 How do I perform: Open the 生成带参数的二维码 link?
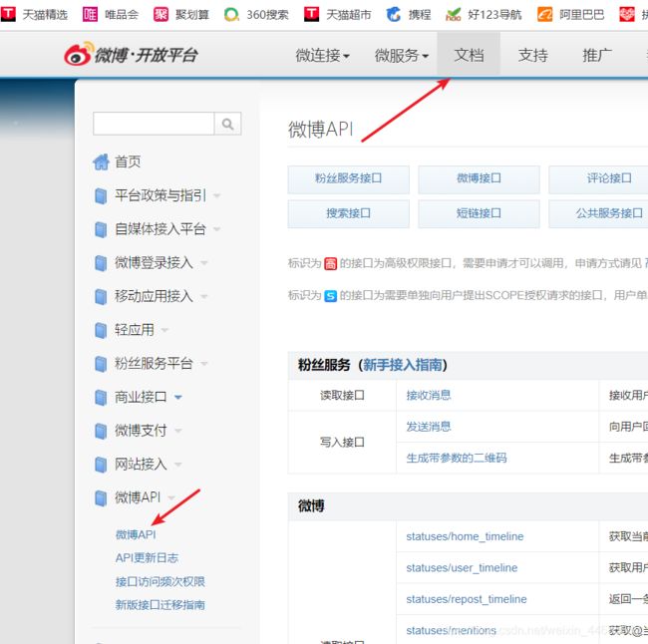457,458
